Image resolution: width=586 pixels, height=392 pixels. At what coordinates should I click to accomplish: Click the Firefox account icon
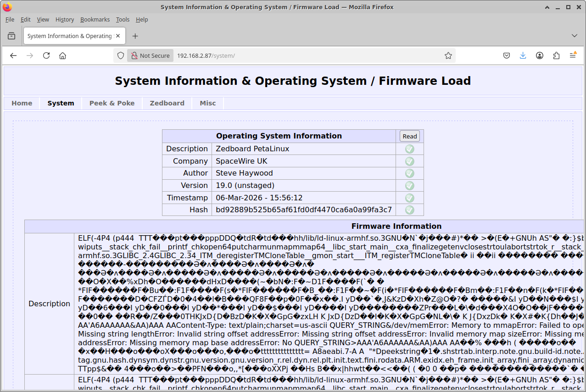[x=540, y=55]
